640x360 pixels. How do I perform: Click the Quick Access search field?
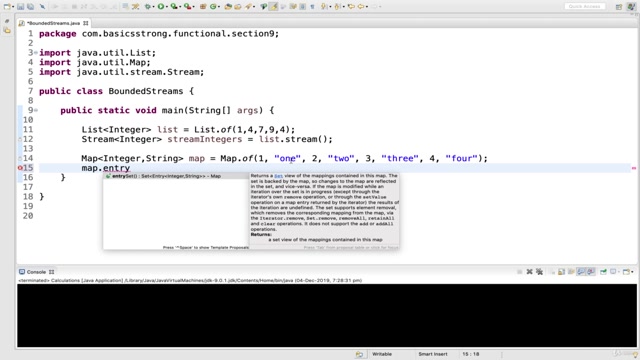click(x=584, y=7)
